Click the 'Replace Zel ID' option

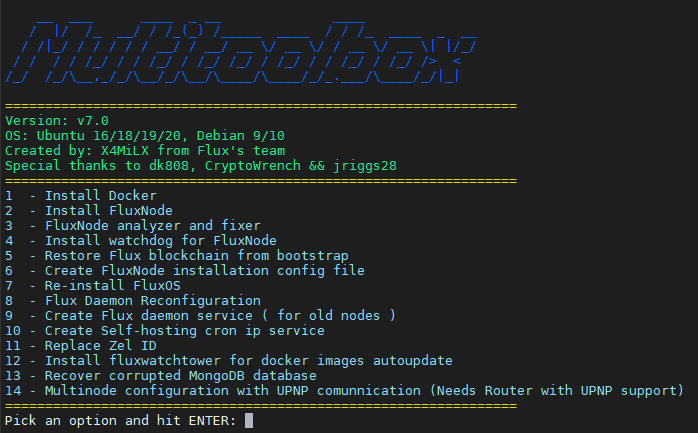point(81,346)
